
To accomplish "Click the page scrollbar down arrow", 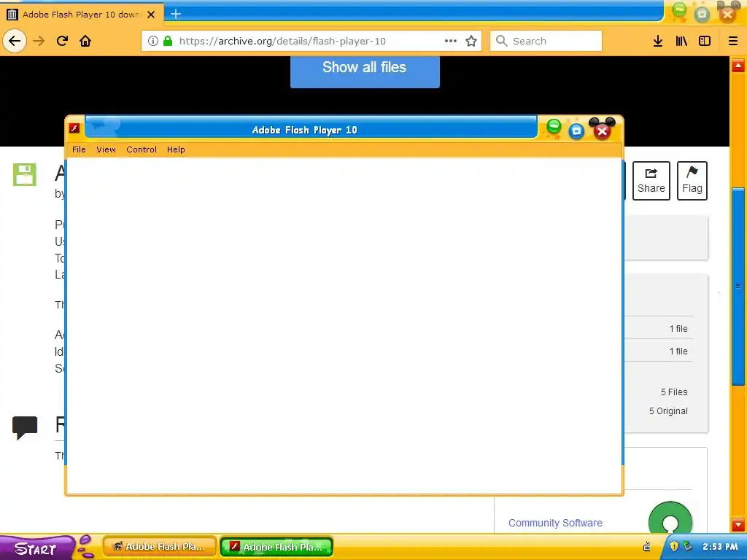I will point(738,524).
